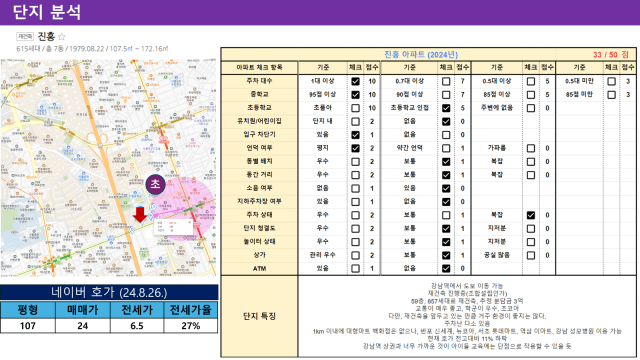Click the favorite star next to 진흥
This screenshot has height=360, width=640.
[62, 37]
